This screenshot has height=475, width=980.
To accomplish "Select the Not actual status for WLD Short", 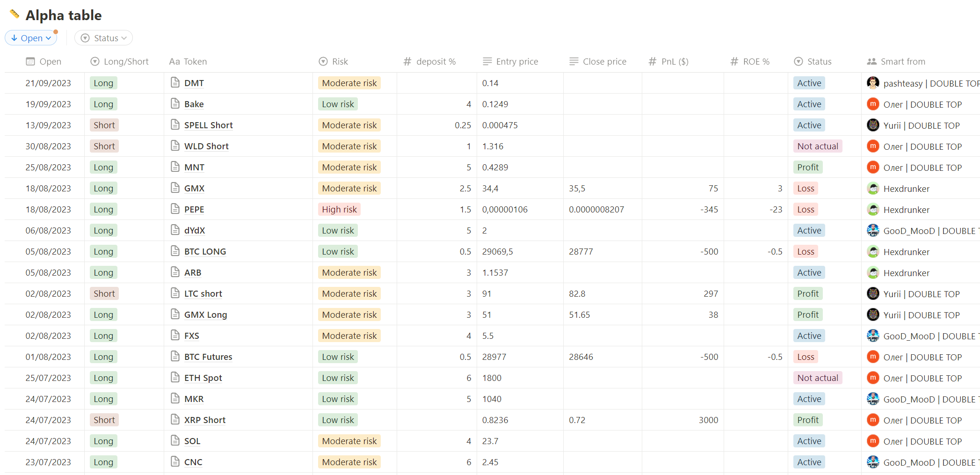I will [x=817, y=146].
